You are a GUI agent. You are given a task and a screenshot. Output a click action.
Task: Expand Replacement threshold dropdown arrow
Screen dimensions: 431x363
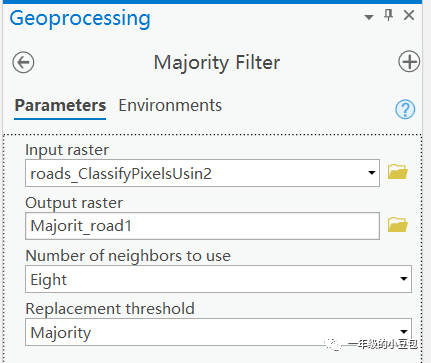(x=404, y=331)
